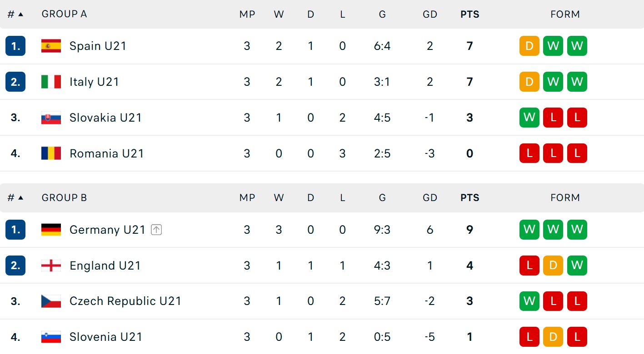Click the Romania U21 flag icon
Viewport: 644px width, 354px height.
51,153
